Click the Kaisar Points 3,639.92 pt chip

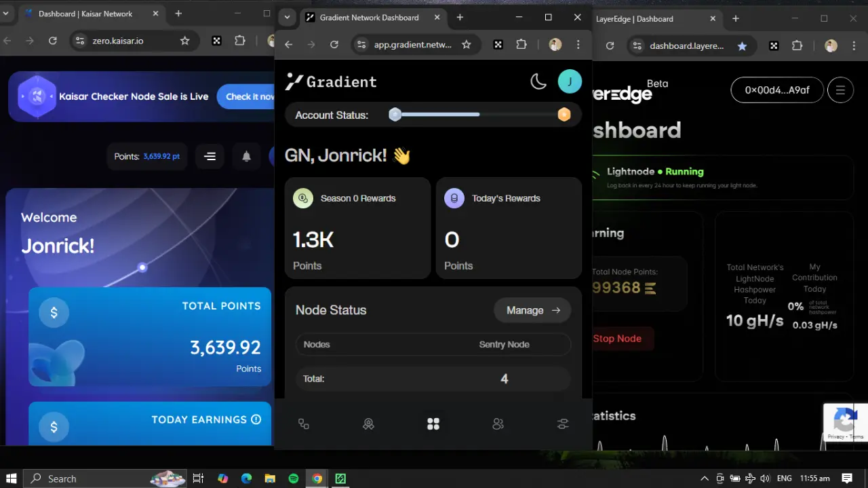click(147, 157)
